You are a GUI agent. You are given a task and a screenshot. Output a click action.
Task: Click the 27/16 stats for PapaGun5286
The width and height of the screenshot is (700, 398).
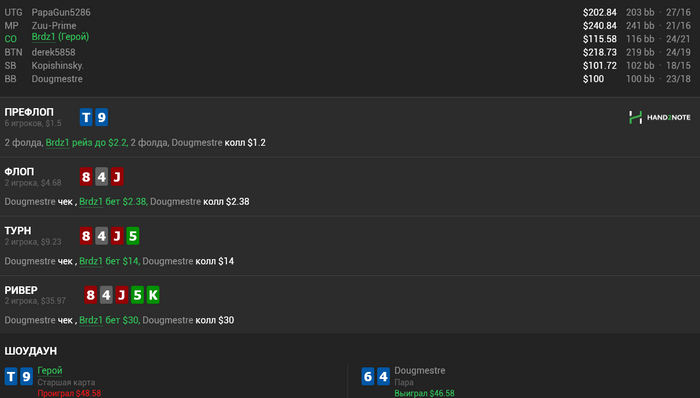pos(678,12)
